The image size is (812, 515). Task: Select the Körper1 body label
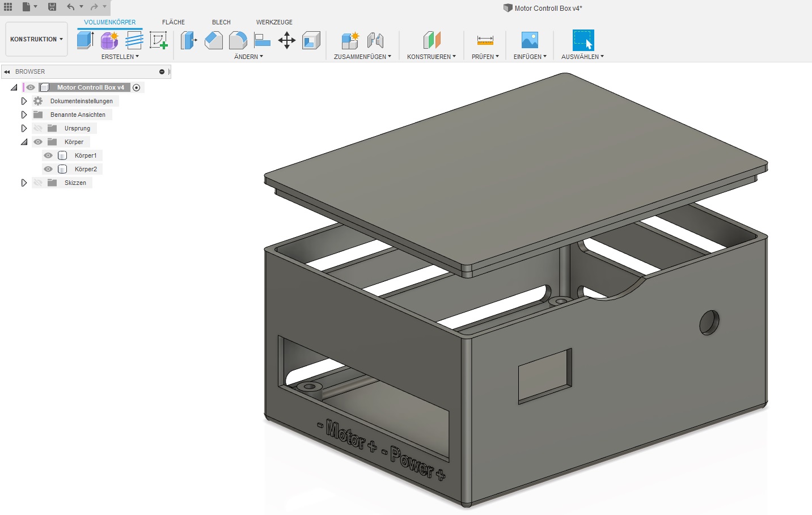click(86, 155)
